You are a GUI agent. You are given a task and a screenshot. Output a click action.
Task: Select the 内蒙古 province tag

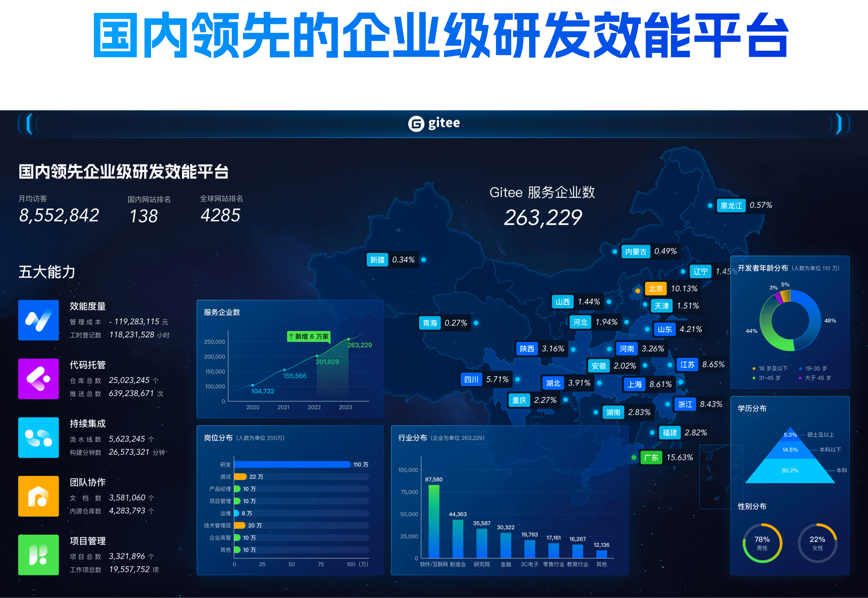636,252
